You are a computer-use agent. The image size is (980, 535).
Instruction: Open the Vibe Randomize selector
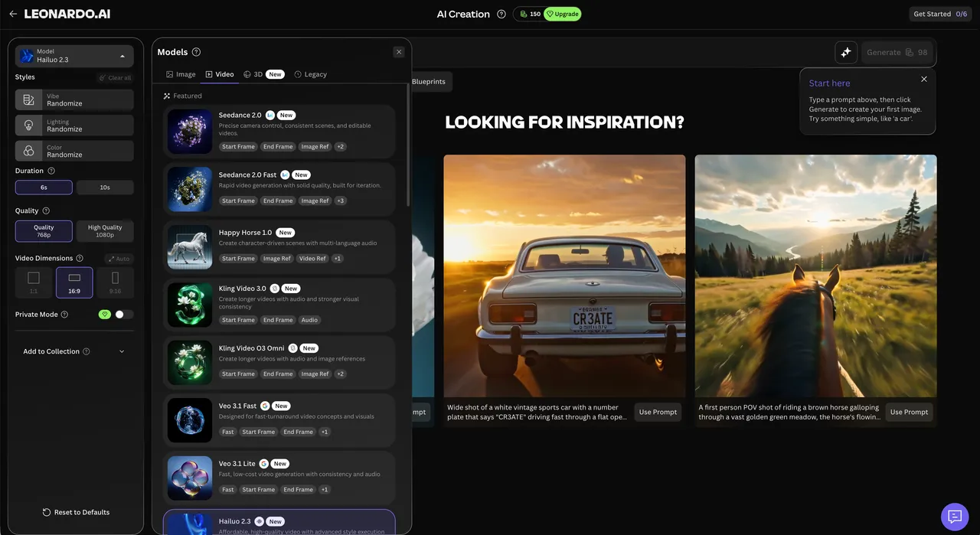(74, 100)
